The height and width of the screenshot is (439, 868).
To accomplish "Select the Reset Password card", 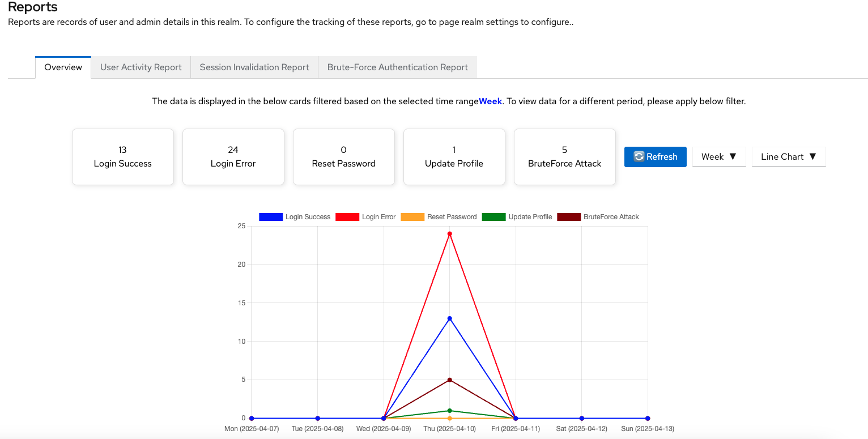I will coord(343,157).
